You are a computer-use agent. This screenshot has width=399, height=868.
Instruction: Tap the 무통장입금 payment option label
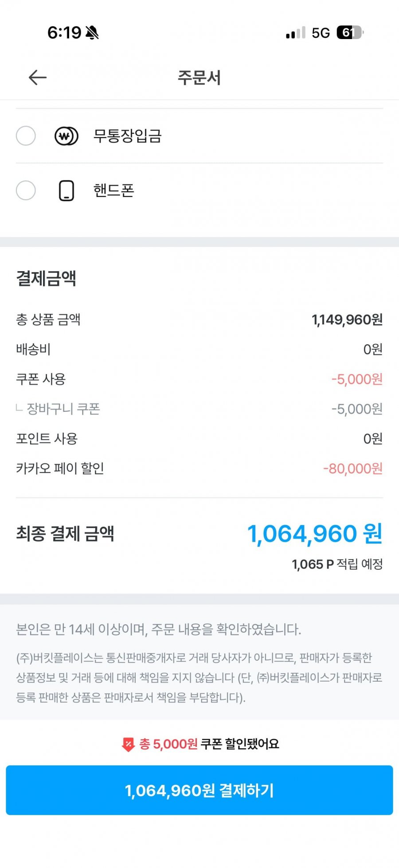127,136
